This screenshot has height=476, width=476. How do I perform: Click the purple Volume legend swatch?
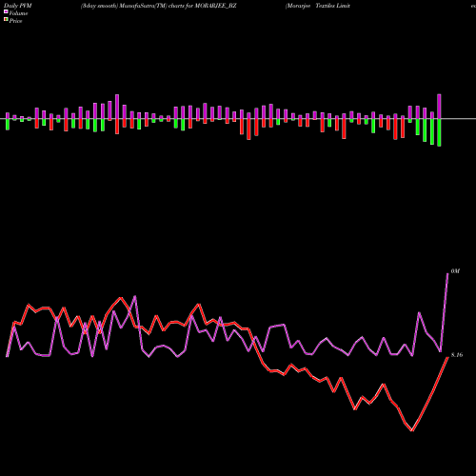[x=6, y=12]
